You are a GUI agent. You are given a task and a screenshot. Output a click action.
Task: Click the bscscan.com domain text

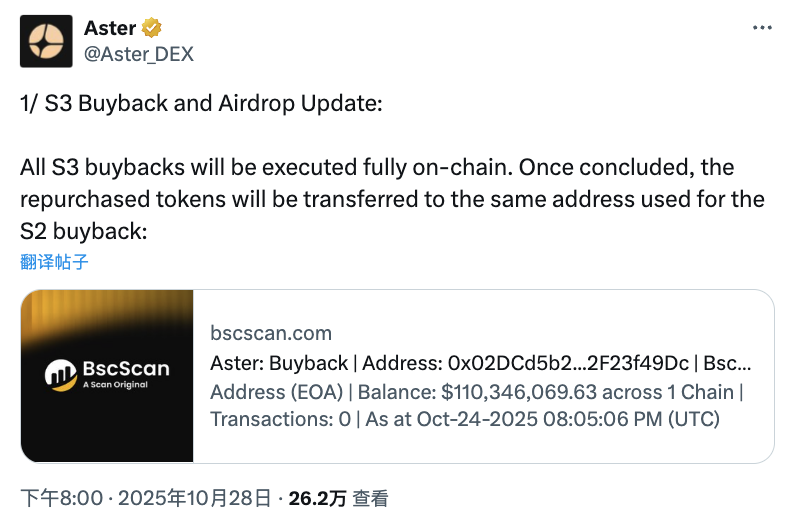(x=271, y=333)
